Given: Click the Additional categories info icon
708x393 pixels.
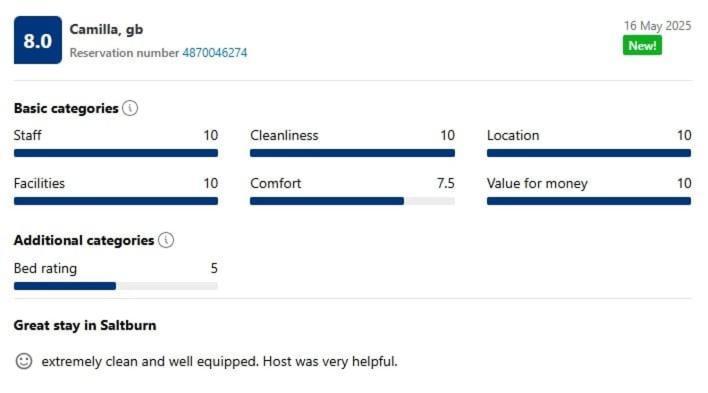Looking at the screenshot, I should pos(166,240).
